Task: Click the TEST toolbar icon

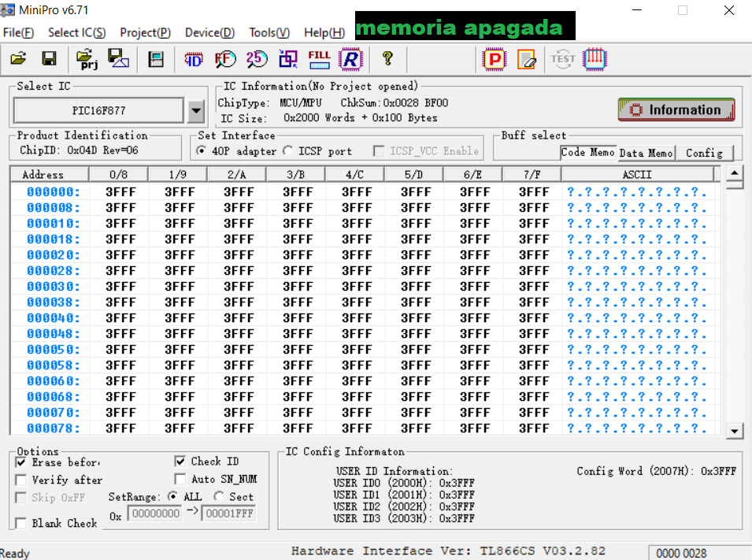Action: click(x=563, y=59)
